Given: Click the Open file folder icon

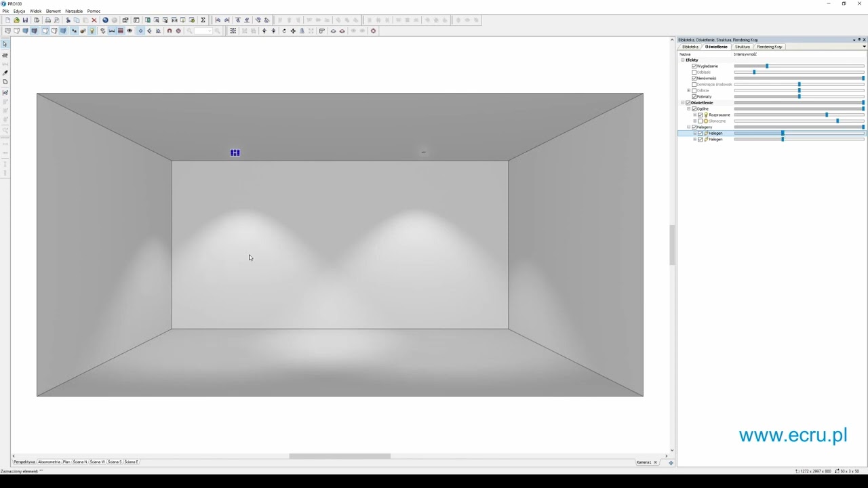Looking at the screenshot, I should coord(16,20).
